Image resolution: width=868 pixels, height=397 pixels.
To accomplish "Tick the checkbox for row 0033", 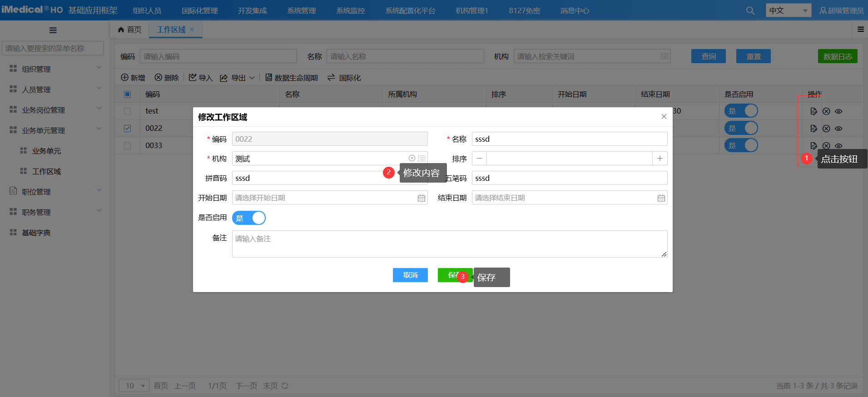I will (x=128, y=146).
